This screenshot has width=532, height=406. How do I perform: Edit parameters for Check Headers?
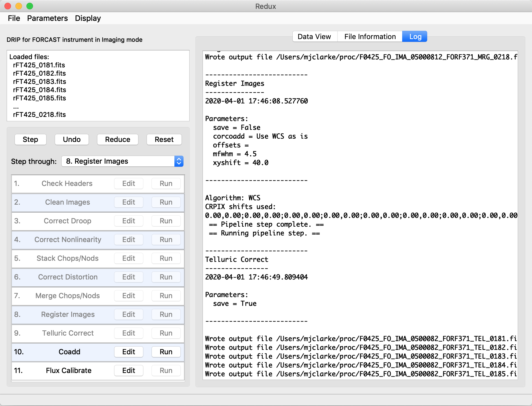128,183
